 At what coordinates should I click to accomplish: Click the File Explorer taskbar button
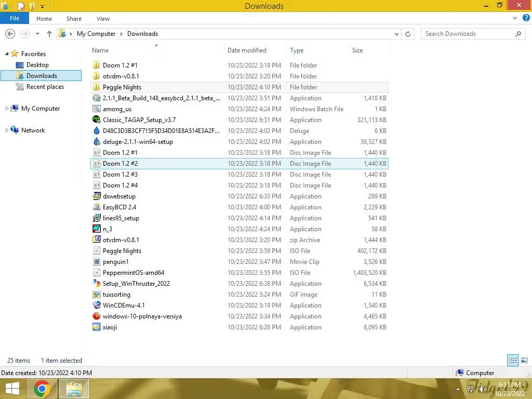click(x=74, y=389)
